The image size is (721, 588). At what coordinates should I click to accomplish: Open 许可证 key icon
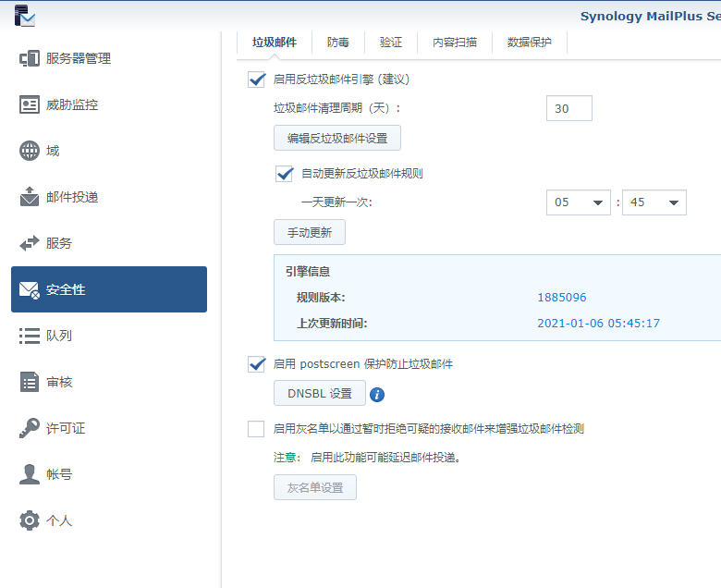click(30, 428)
